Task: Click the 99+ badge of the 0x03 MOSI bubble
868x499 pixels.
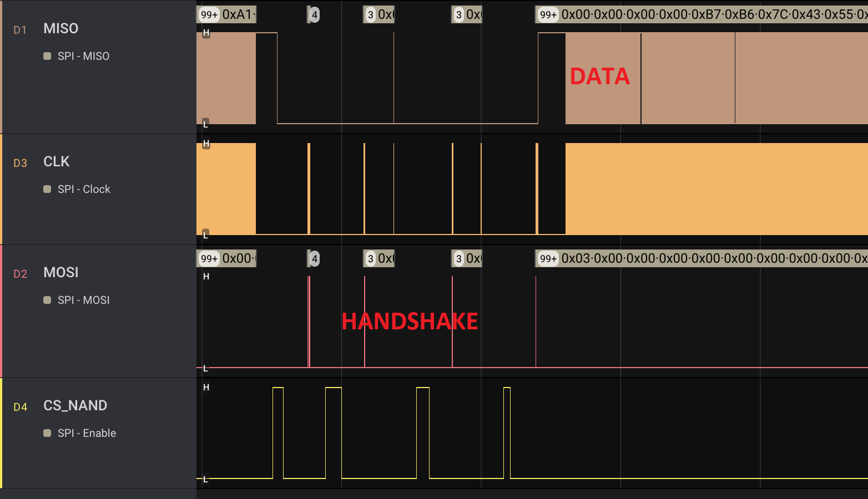Action: pyautogui.click(x=548, y=258)
